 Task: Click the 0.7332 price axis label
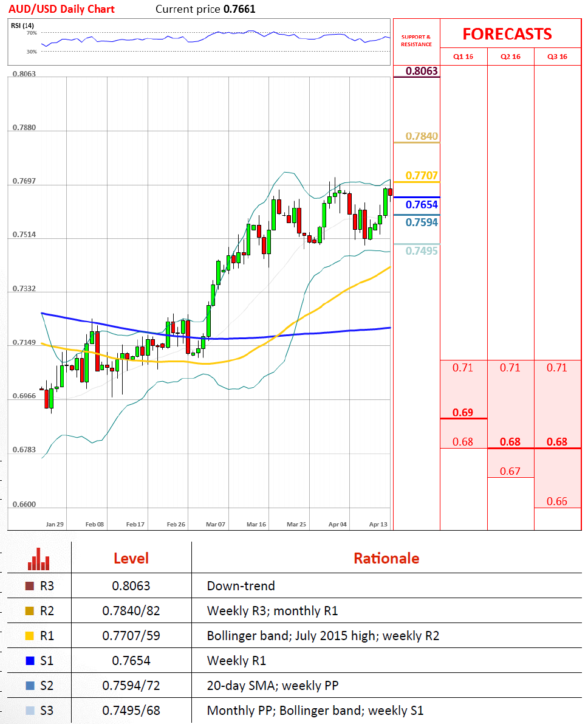pyautogui.click(x=24, y=289)
